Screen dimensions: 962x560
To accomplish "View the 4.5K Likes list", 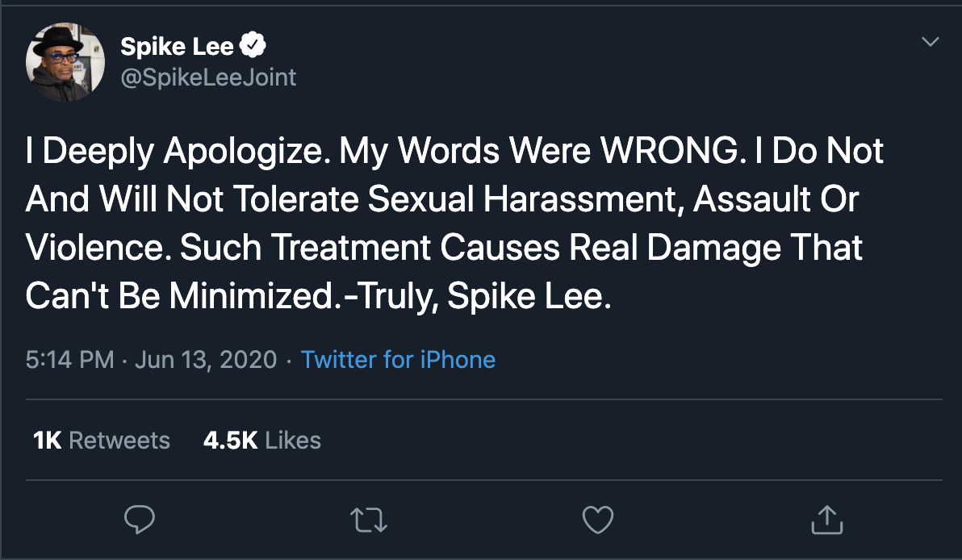I will point(262,440).
